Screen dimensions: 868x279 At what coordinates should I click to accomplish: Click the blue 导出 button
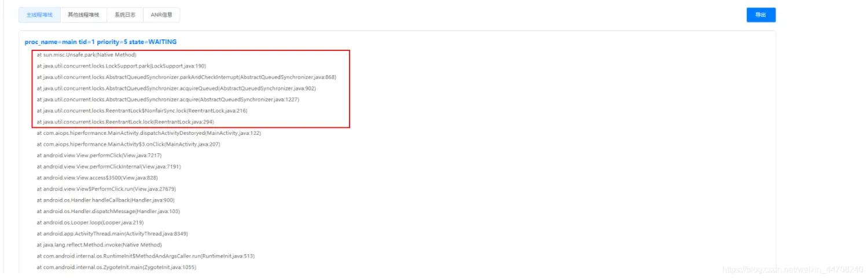pyautogui.click(x=761, y=15)
